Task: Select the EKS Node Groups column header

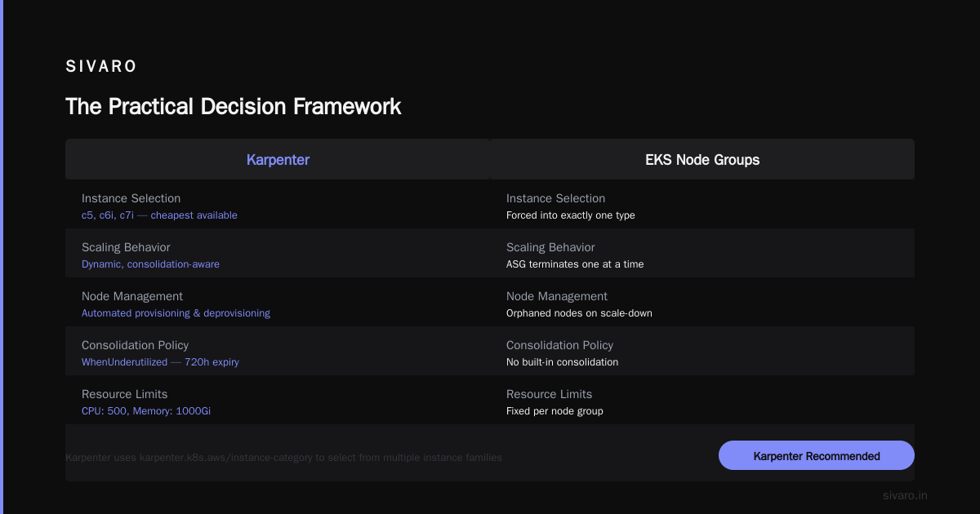Action: click(702, 159)
